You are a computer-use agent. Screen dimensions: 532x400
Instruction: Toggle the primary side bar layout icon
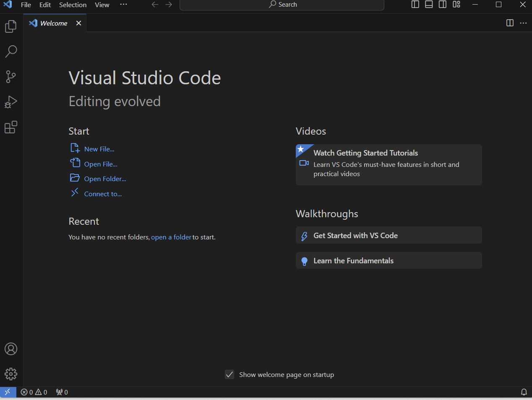(415, 5)
